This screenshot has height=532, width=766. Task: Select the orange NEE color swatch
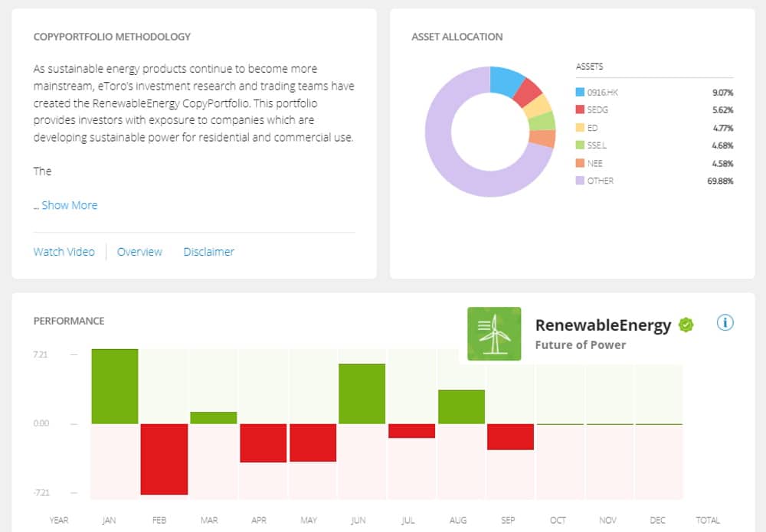point(580,163)
